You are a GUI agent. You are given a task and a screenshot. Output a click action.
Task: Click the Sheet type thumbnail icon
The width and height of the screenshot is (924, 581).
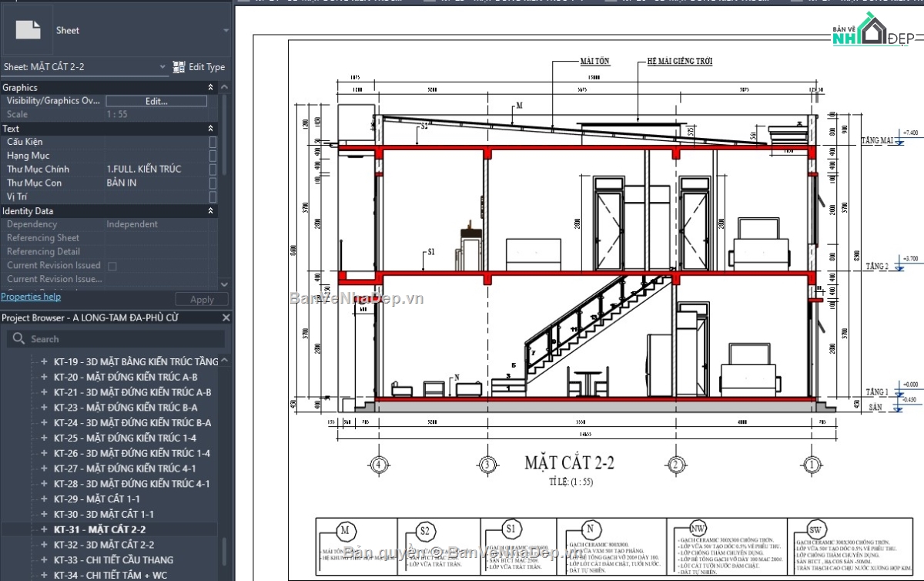(x=28, y=30)
